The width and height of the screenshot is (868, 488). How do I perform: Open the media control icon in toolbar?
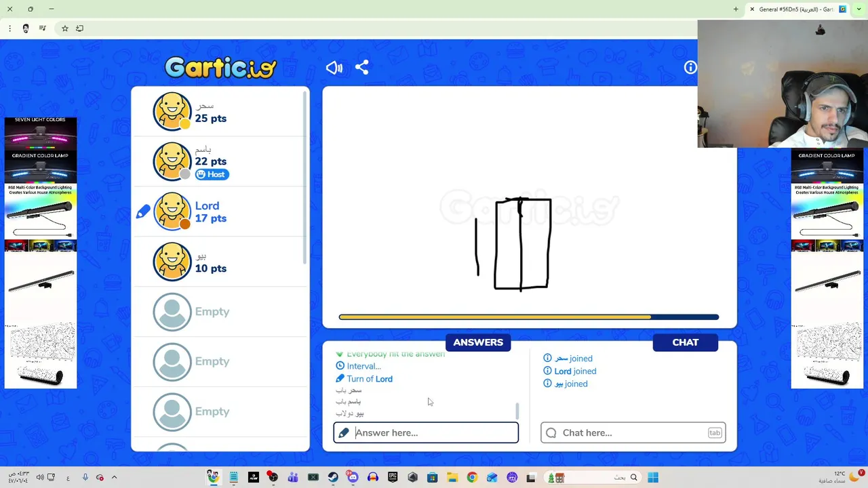coord(43,28)
